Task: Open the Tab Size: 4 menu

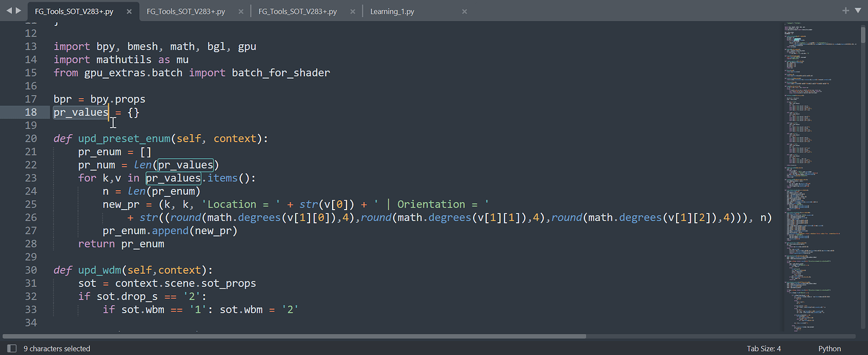Action: [x=764, y=348]
